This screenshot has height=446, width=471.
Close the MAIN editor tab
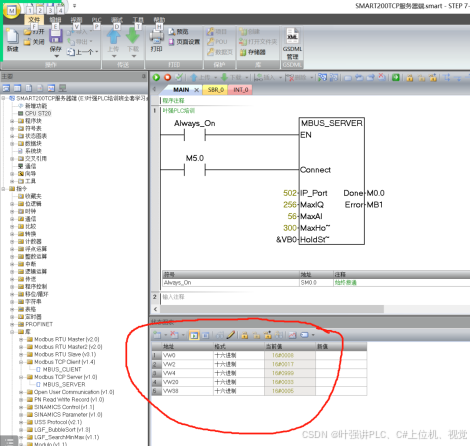coord(197,90)
